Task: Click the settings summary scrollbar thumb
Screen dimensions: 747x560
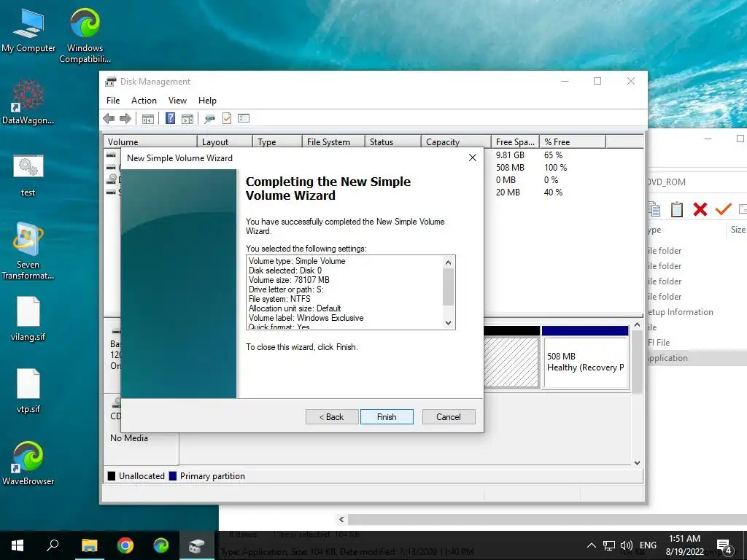Action: tap(449, 287)
